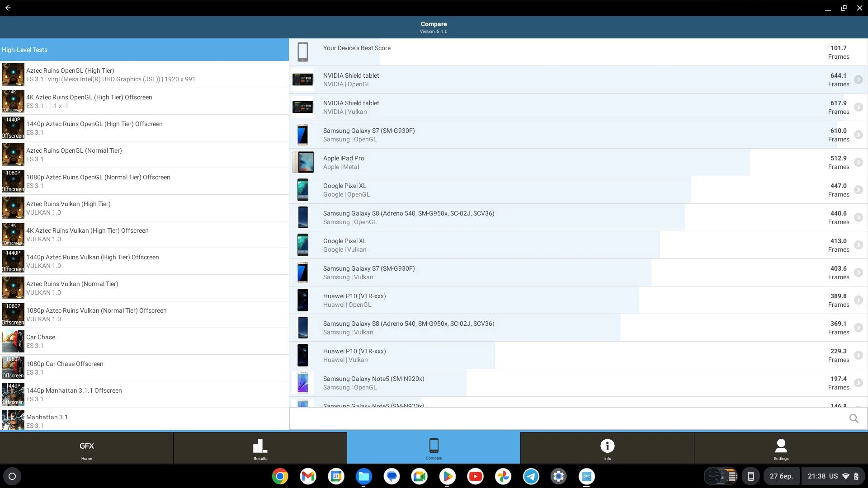Select Aztec Ruins OpenGL (High Tier) test

tap(144, 75)
